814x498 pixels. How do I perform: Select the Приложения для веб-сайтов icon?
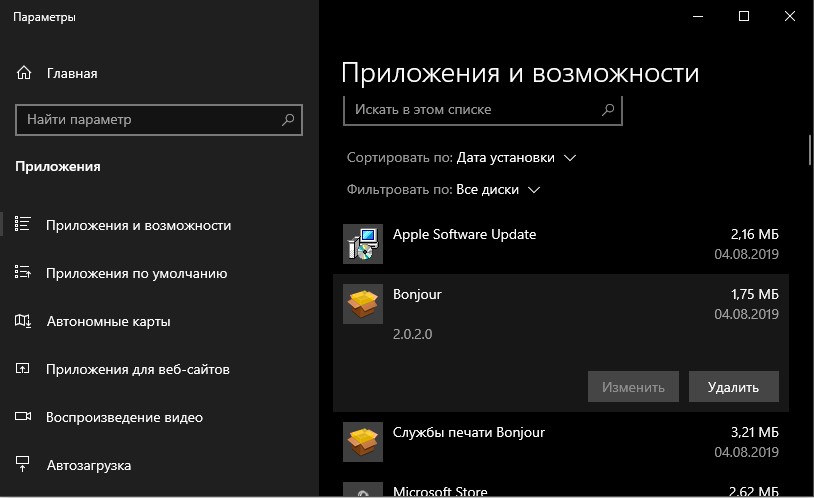(x=22, y=369)
